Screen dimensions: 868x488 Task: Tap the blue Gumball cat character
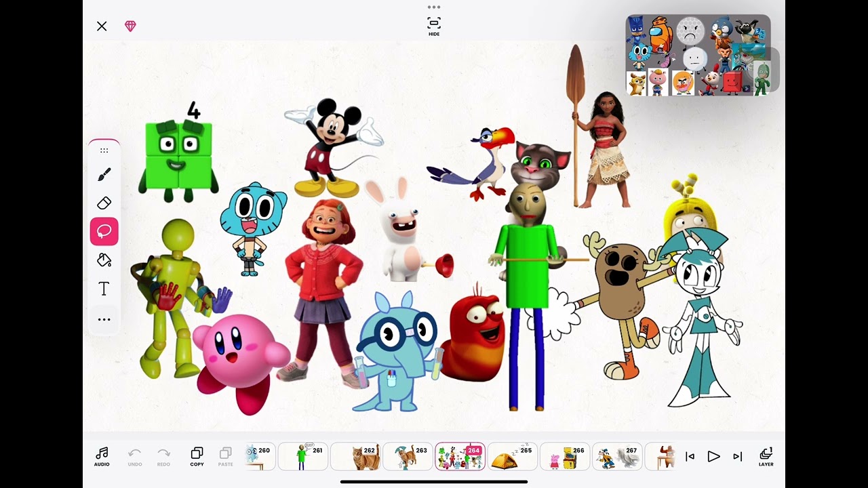[252, 228]
